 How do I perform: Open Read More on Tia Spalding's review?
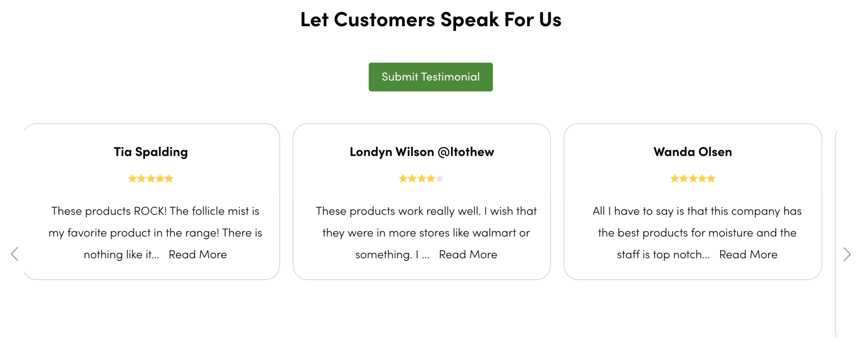198,254
